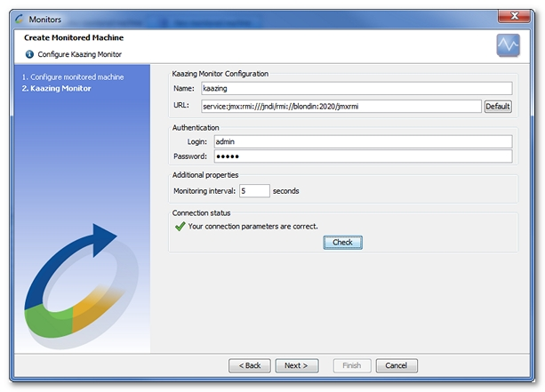The width and height of the screenshot is (545, 392).
Task: Focus the Password field
Action: (x=363, y=156)
